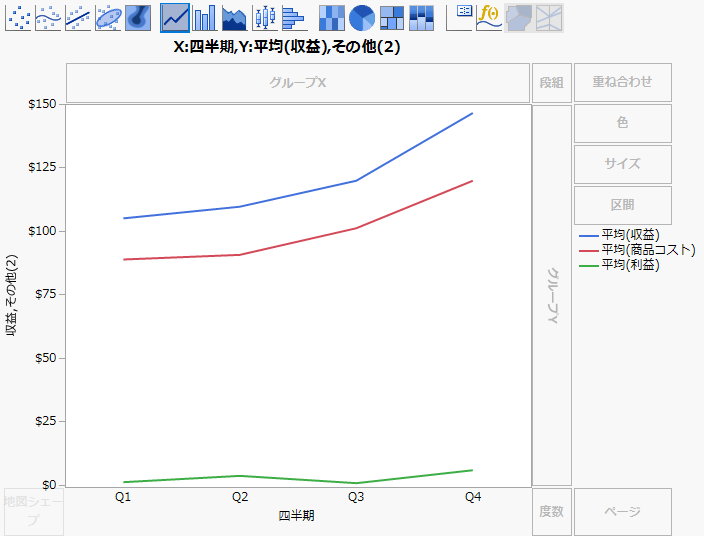Viewport: 704px width, 536px height.
Task: Select the Smoother curve element icon
Action: (48, 18)
